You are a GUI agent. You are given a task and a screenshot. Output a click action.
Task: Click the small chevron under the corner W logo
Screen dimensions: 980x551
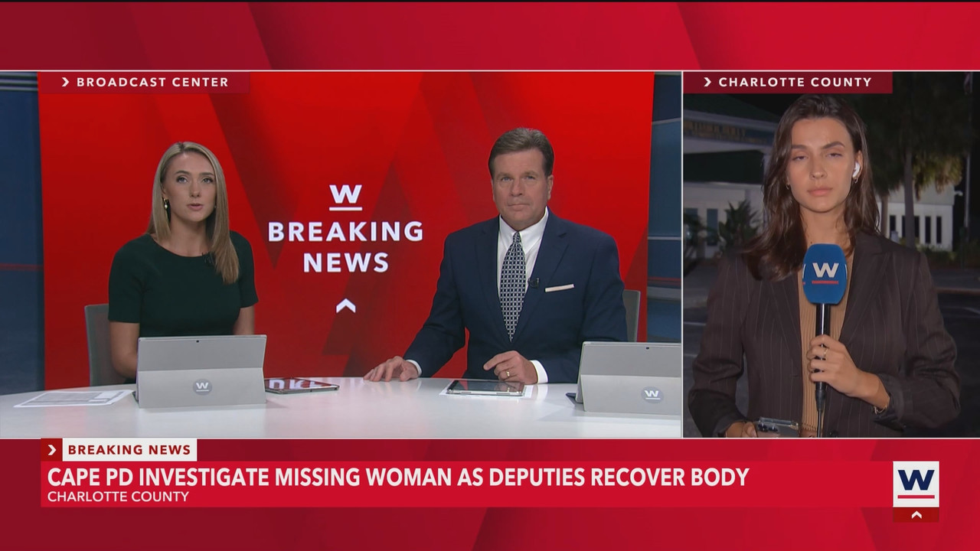point(916,515)
